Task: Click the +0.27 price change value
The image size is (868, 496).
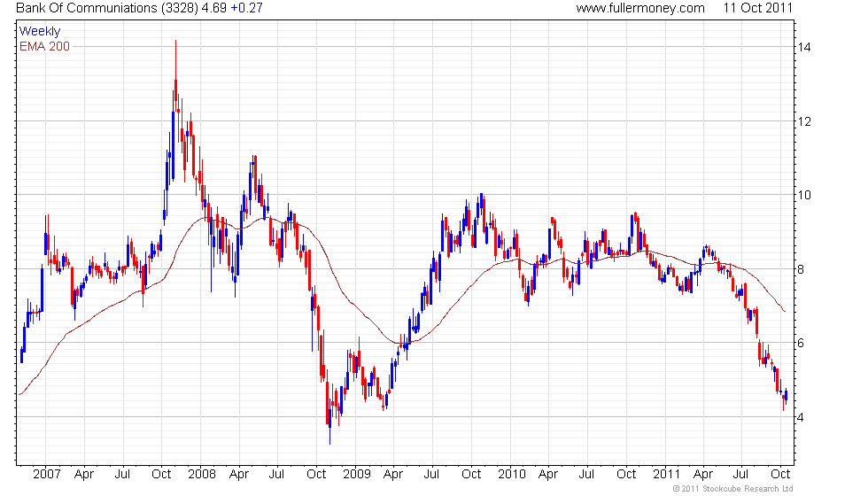Action: [x=246, y=8]
